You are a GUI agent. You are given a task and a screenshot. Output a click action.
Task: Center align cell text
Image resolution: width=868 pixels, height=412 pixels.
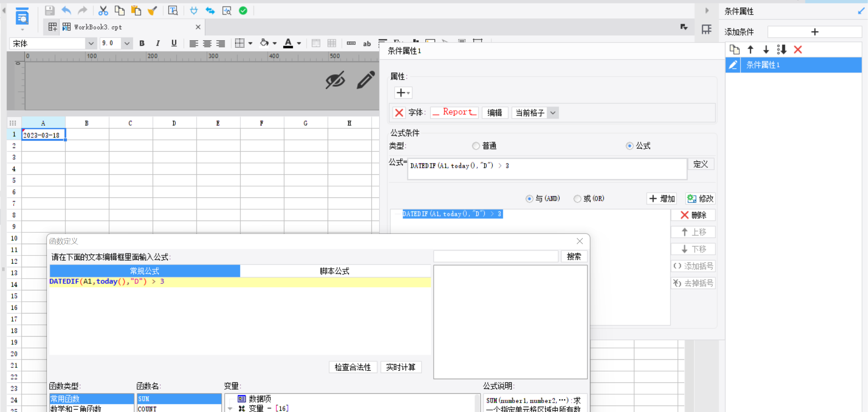tap(207, 43)
